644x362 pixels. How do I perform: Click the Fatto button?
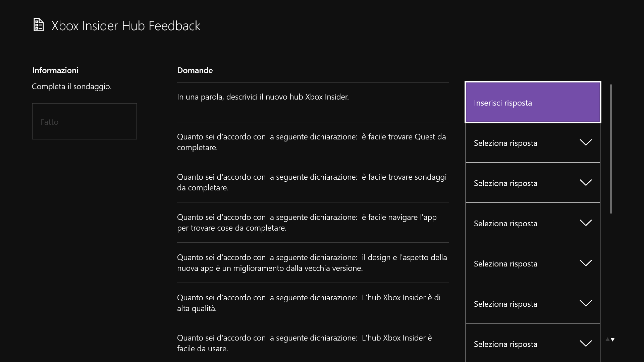[x=85, y=121]
